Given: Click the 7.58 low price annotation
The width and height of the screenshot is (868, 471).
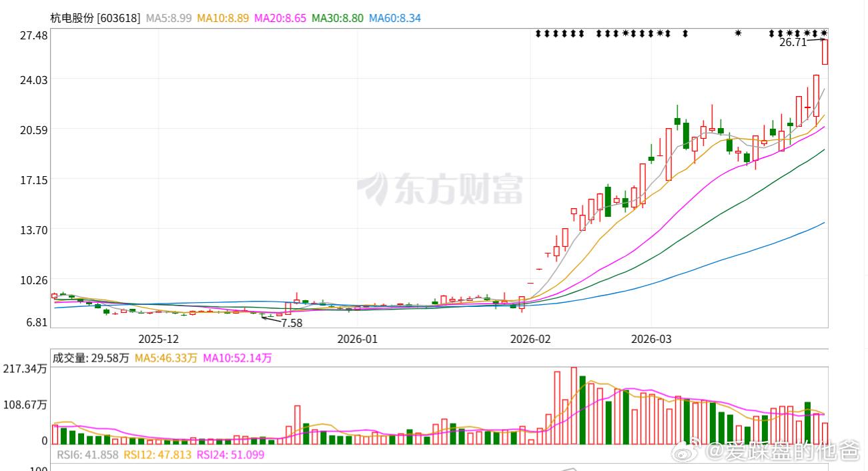Looking at the screenshot, I should pyautogui.click(x=292, y=323).
